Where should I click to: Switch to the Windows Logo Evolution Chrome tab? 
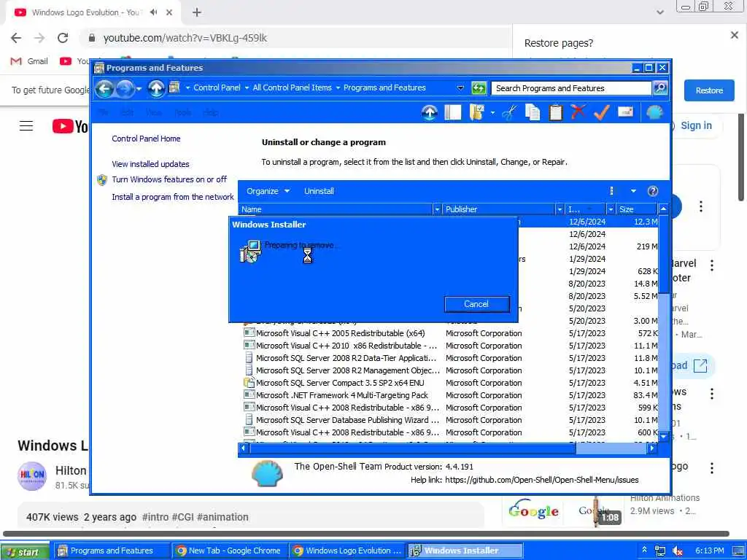[94, 13]
